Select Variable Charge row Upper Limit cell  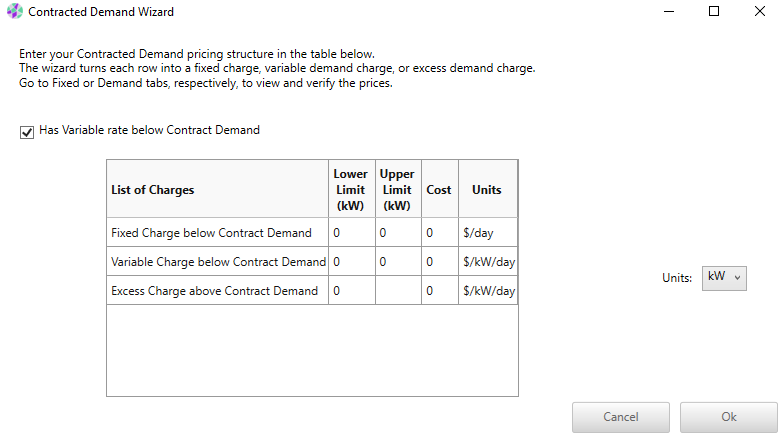(x=397, y=262)
